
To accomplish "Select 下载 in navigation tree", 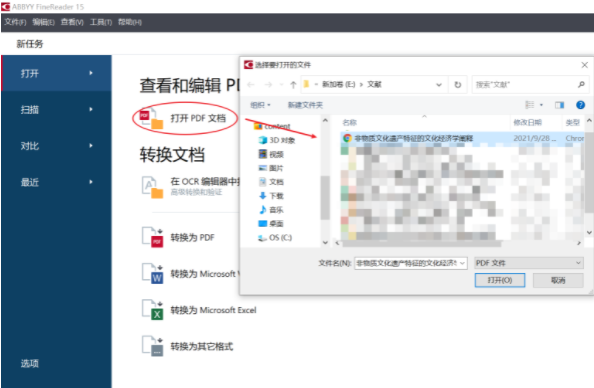I will point(271,196).
